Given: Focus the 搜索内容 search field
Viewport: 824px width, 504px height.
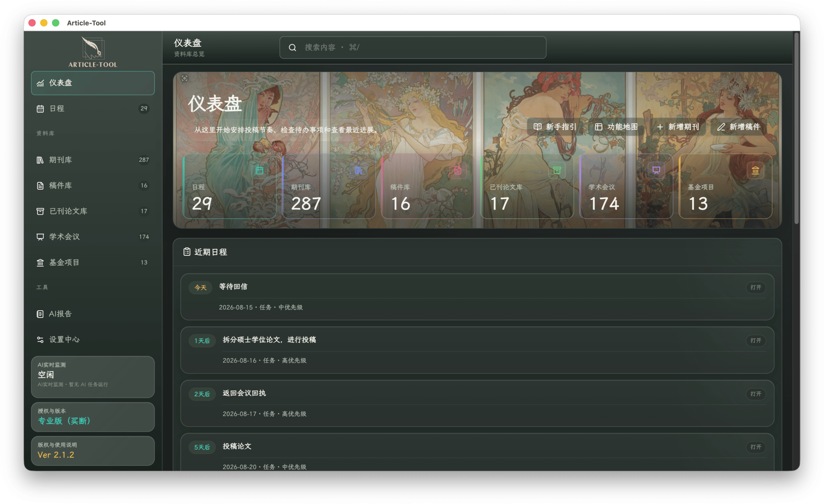Looking at the screenshot, I should [413, 47].
